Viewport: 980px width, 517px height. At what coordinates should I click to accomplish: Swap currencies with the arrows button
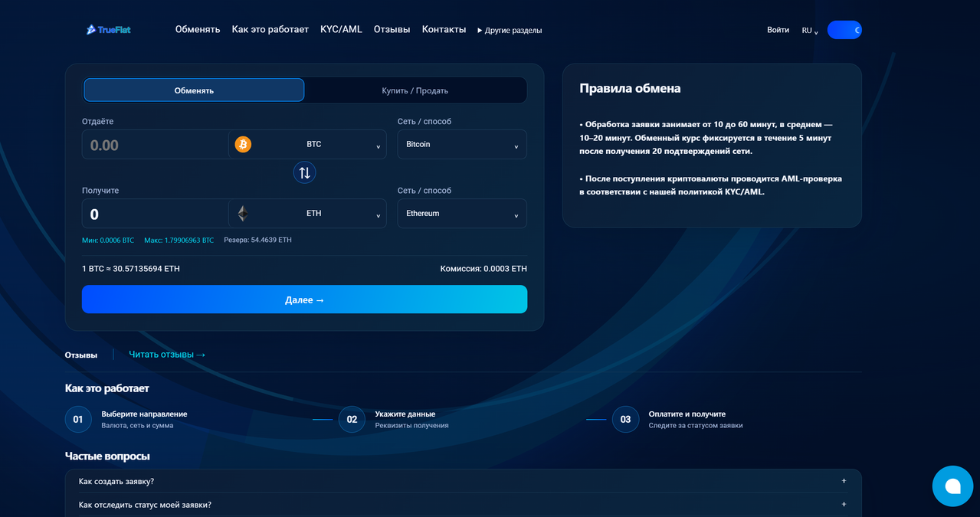point(304,172)
